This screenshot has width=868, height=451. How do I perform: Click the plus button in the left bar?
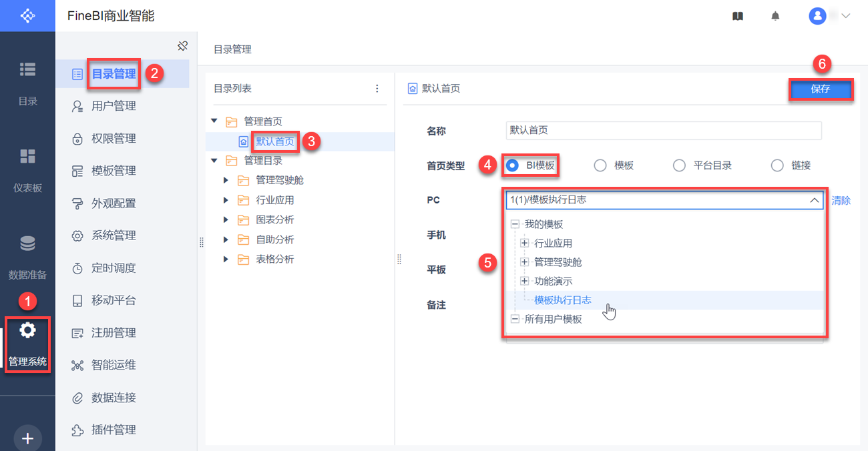click(27, 438)
